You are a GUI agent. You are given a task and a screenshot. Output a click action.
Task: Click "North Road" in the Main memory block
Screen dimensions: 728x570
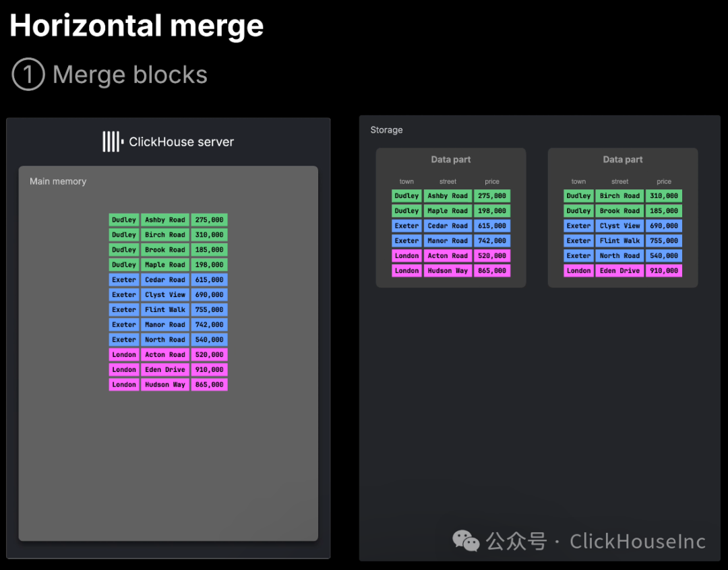[165, 340]
